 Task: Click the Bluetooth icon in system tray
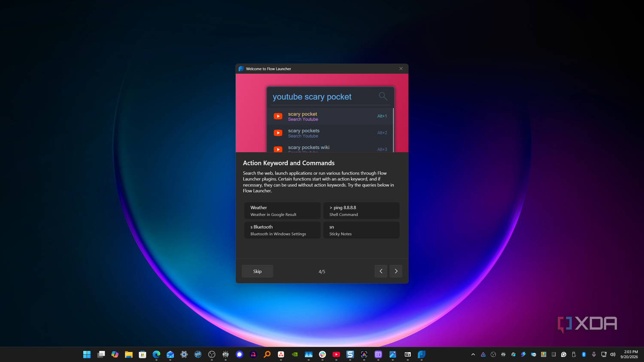(584, 354)
